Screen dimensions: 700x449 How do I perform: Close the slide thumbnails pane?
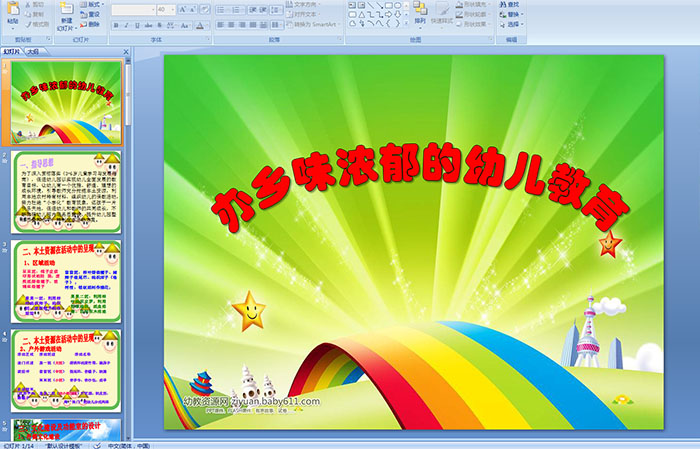point(126,52)
